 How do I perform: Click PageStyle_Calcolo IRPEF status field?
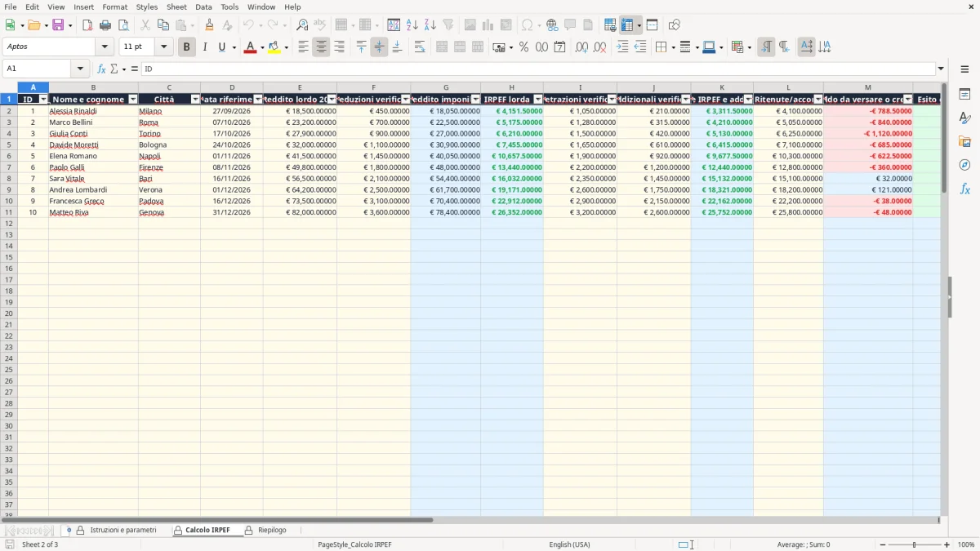pyautogui.click(x=354, y=544)
